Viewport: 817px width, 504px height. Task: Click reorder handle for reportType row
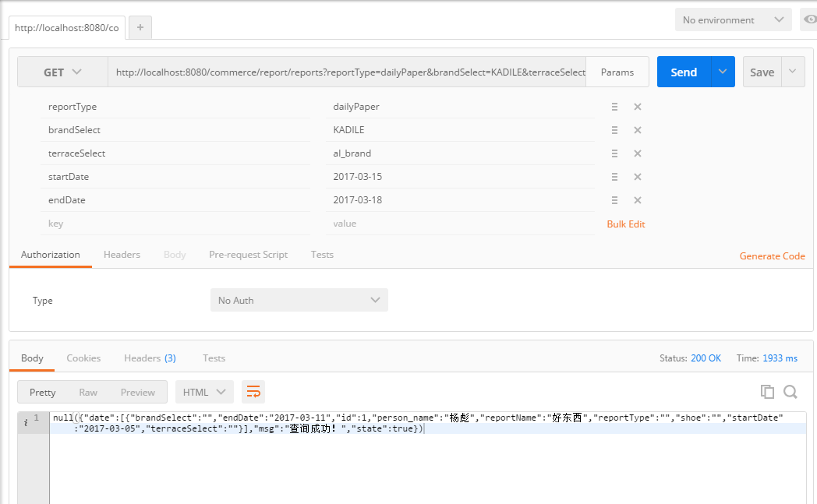click(615, 107)
